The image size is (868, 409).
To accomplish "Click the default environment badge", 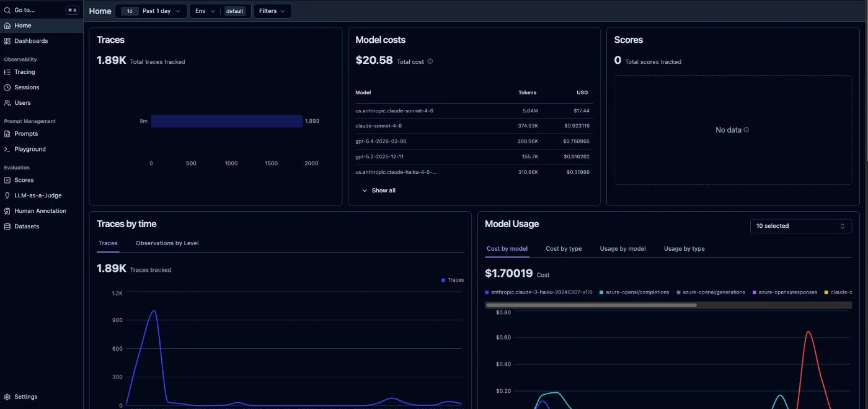I will pyautogui.click(x=234, y=11).
